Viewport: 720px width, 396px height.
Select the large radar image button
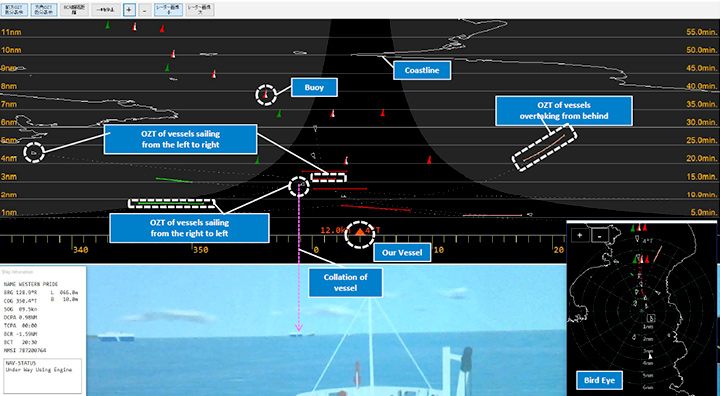(200, 10)
